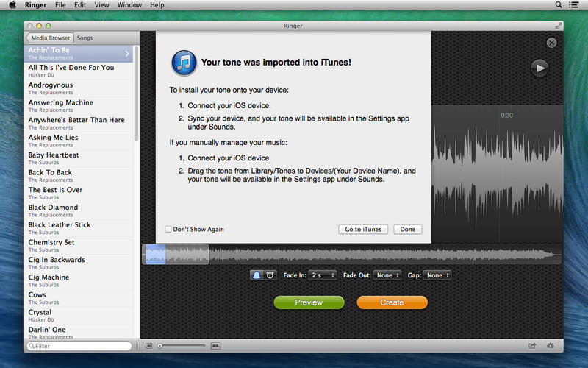Select the song Cig In Backwards
The width and height of the screenshot is (588, 368).
point(78,263)
